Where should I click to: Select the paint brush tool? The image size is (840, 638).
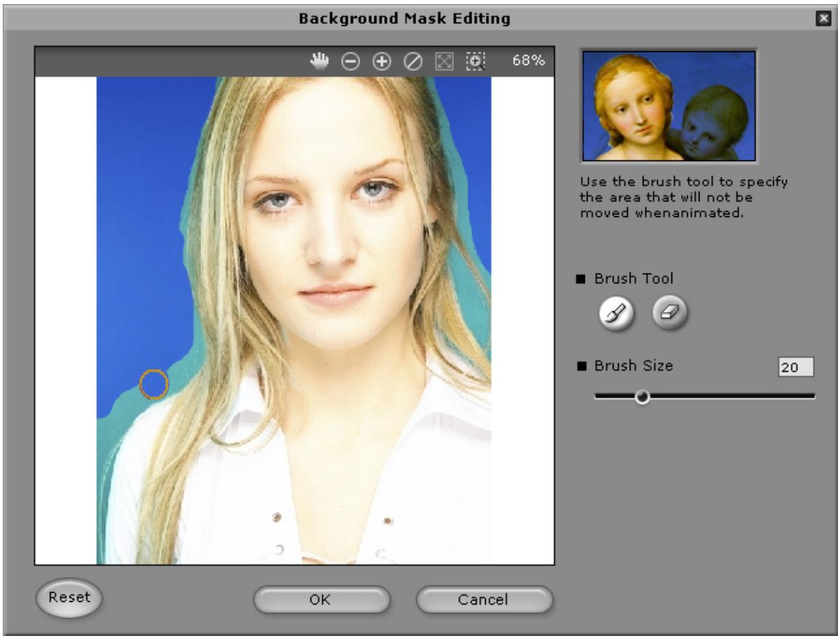tap(616, 313)
